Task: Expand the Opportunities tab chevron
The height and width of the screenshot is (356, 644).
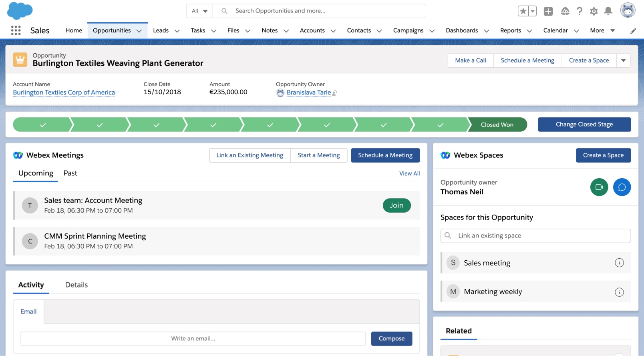Action: click(139, 31)
